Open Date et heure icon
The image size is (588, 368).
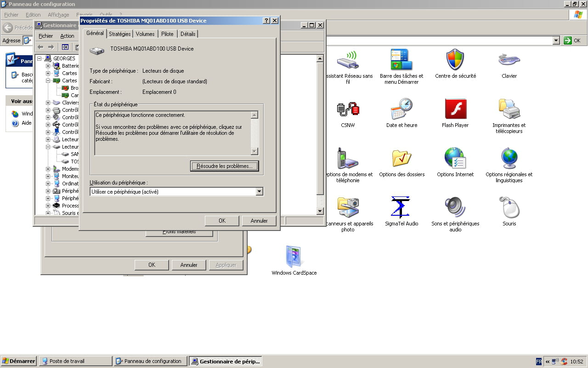coord(401,109)
